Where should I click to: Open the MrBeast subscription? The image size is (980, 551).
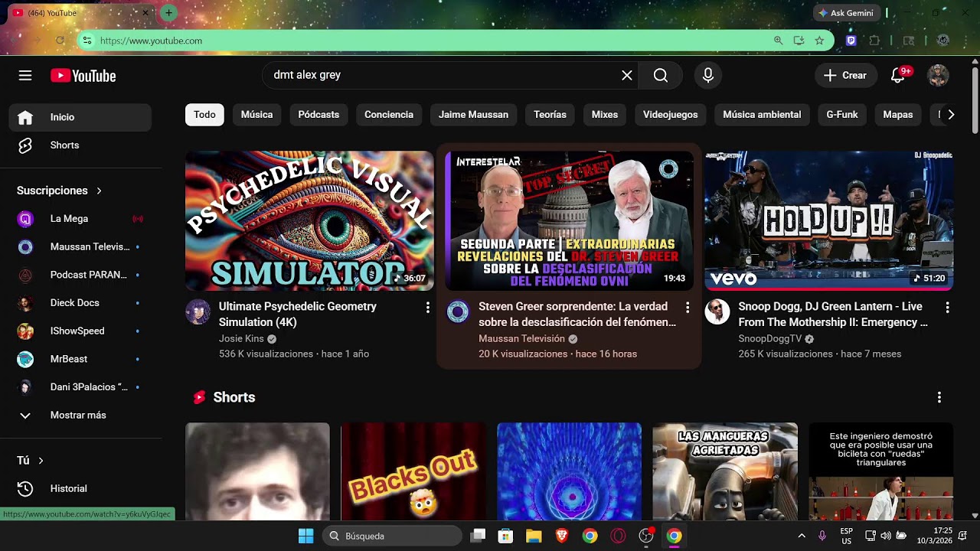(x=80, y=359)
